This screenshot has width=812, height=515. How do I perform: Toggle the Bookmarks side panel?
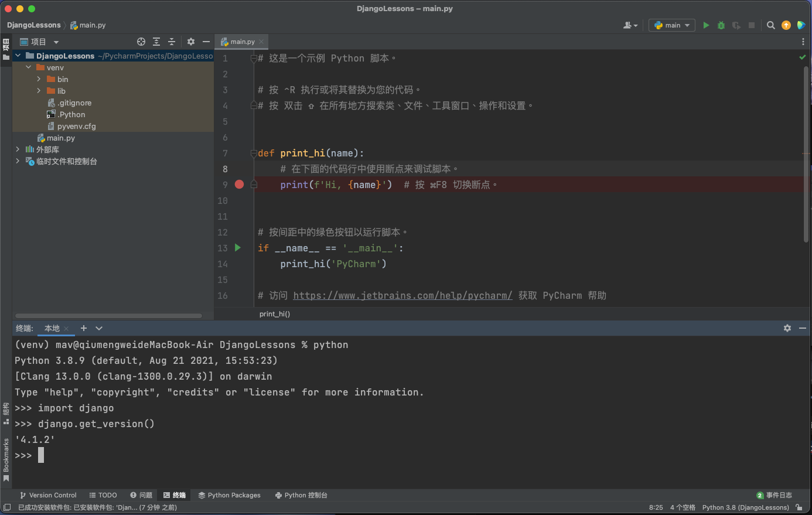click(6, 460)
